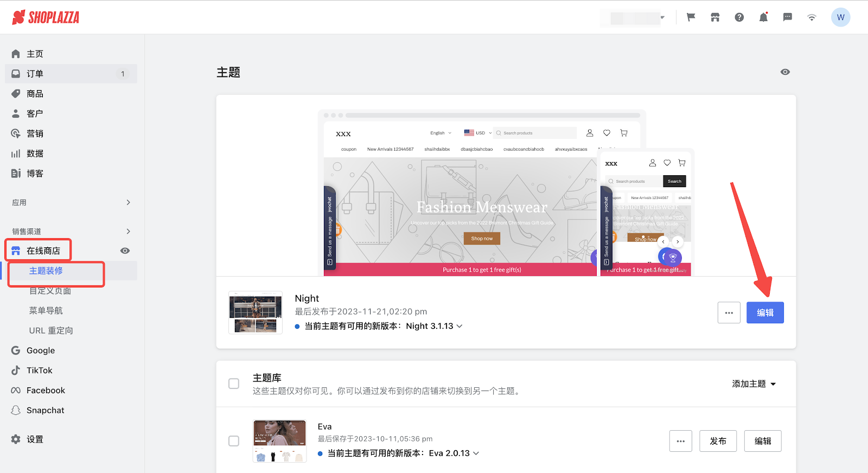Open 客户 in sidebar
868x473 pixels.
[x=71, y=114]
